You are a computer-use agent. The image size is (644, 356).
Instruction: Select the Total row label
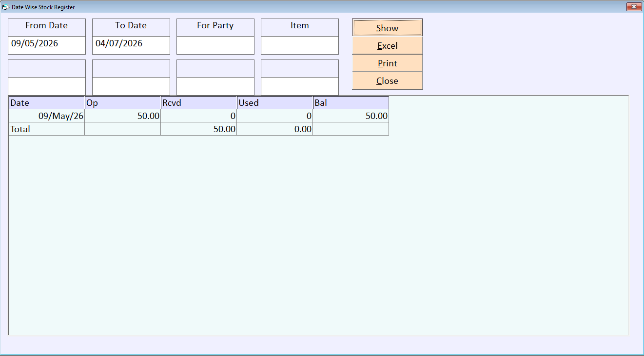click(47, 129)
